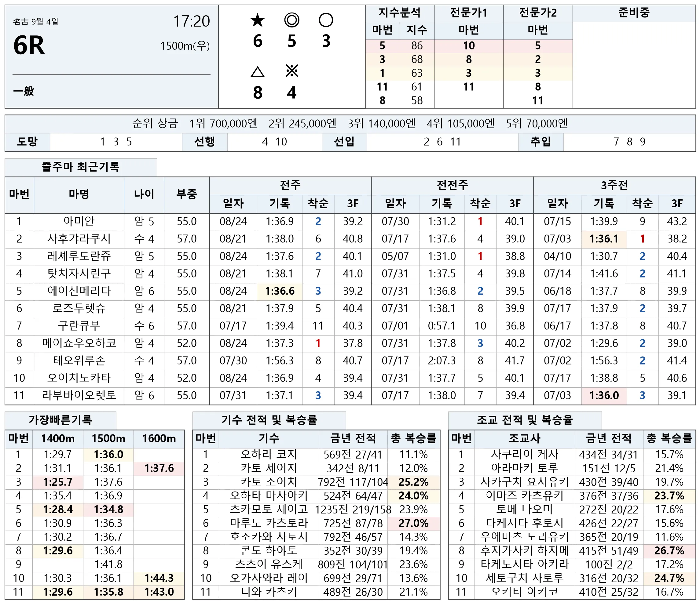Screen dimensions: 700x613
Task: Open the 기수 전적 및 복승률 section
Action: click(269, 420)
